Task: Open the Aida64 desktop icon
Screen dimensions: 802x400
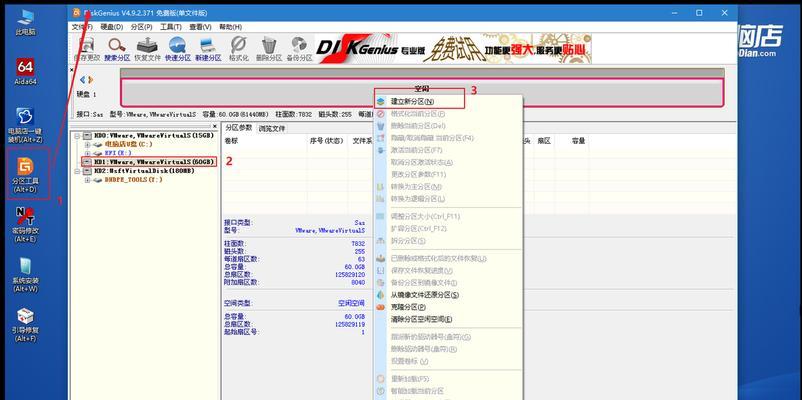Action: coord(26,71)
